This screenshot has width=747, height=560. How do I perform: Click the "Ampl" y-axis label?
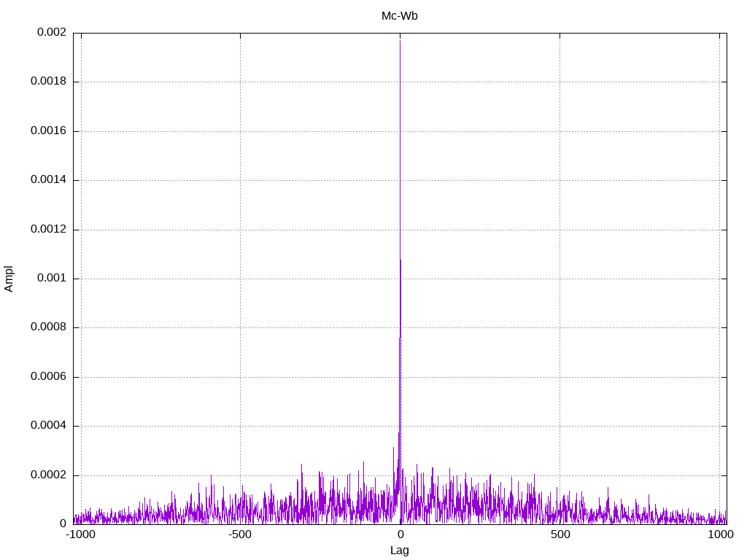[x=9, y=279]
